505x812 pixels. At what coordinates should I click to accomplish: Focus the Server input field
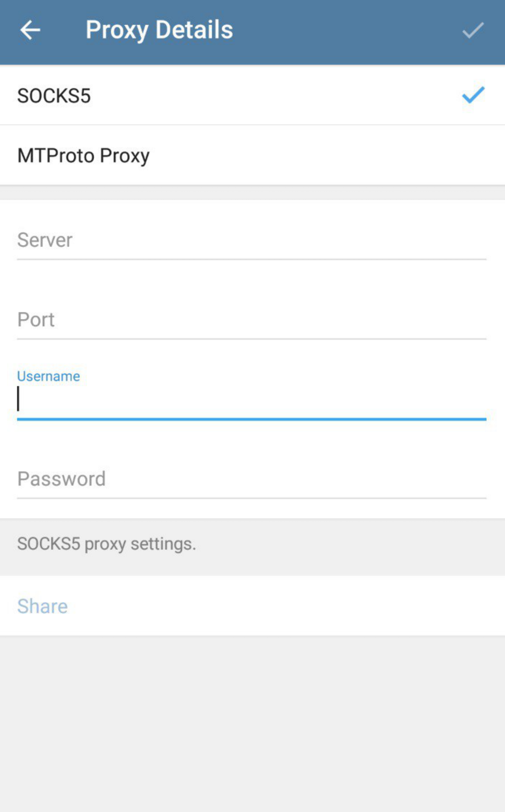[x=252, y=241]
